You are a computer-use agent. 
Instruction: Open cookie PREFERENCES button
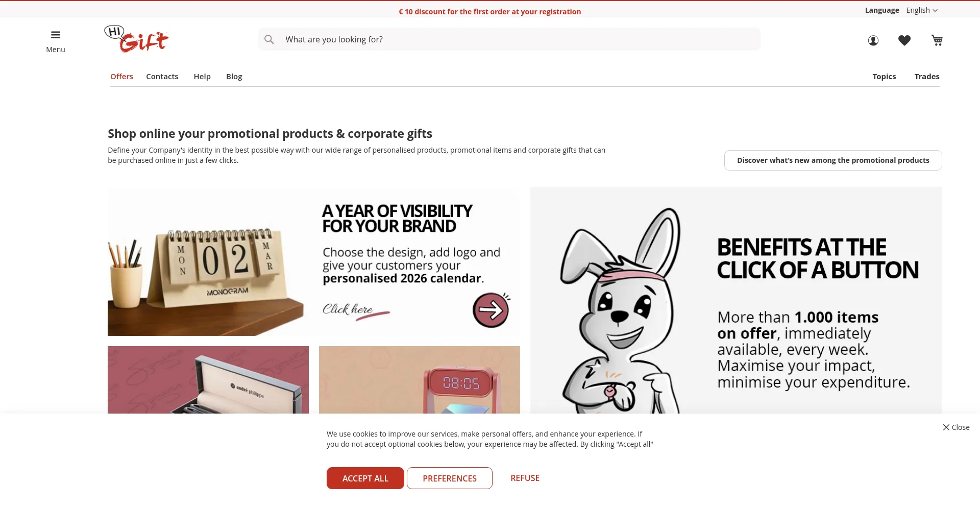pyautogui.click(x=450, y=478)
